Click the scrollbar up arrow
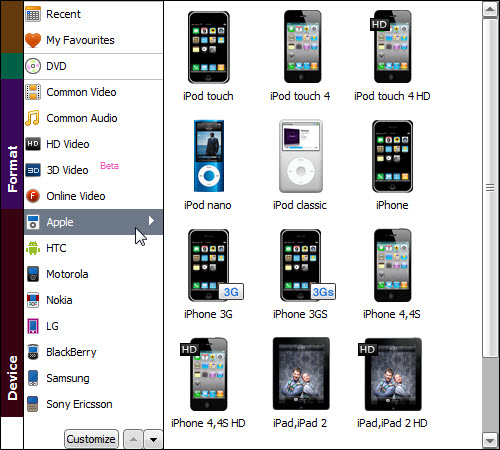The image size is (500, 450). [x=490, y=9]
